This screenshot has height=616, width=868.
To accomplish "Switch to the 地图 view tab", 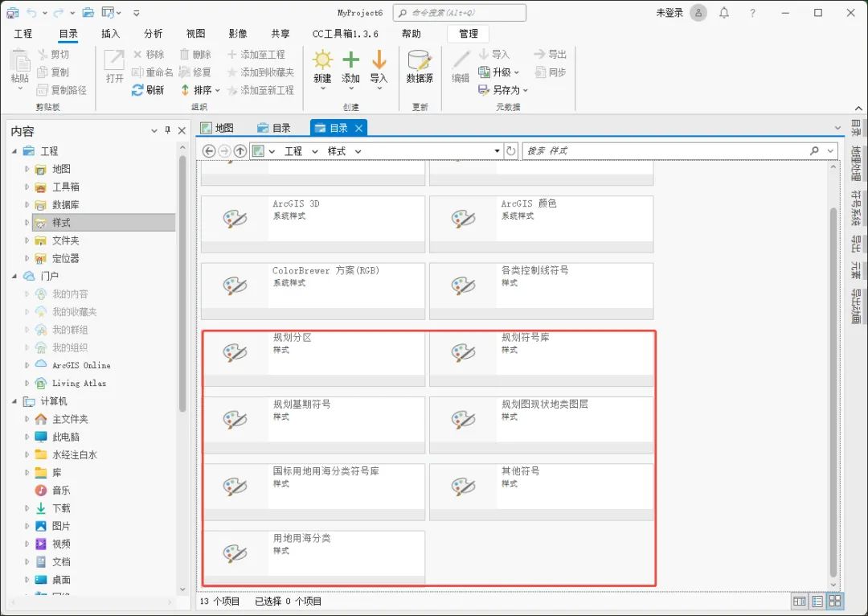I will tap(218, 128).
